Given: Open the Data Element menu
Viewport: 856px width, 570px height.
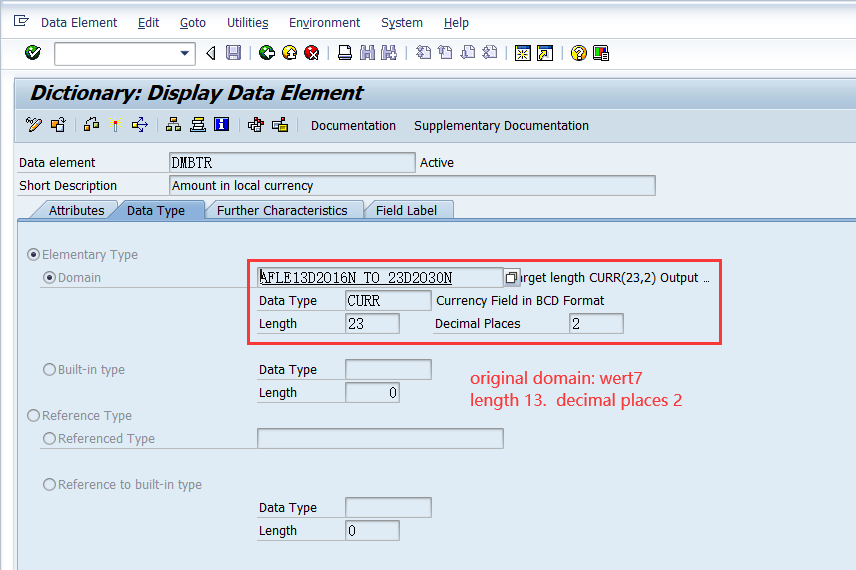Looking at the screenshot, I should point(79,22).
